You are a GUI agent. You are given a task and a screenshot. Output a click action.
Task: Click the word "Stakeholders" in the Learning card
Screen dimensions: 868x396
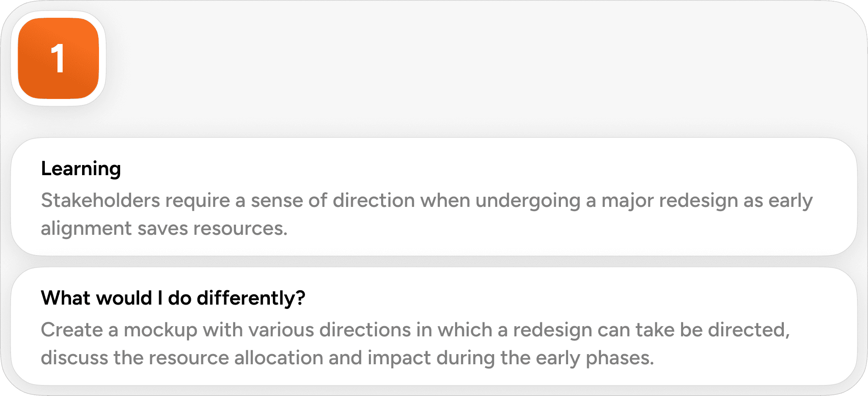coord(100,200)
